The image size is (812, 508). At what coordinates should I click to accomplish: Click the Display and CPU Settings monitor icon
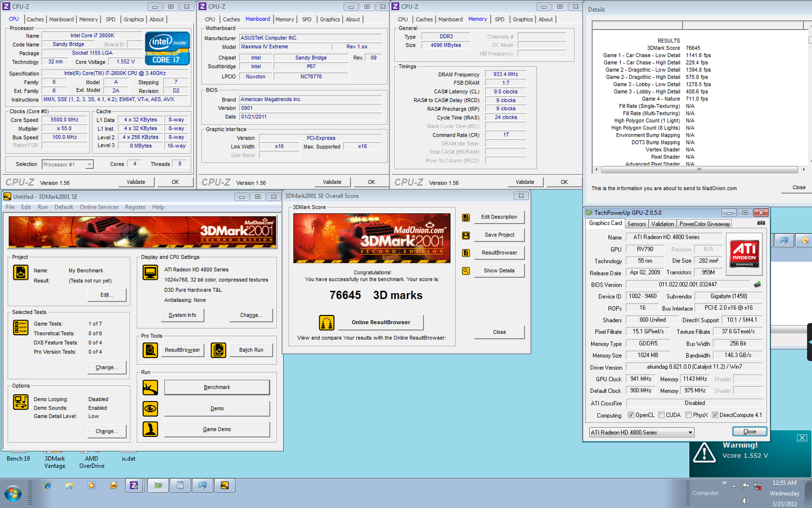pyautogui.click(x=150, y=272)
